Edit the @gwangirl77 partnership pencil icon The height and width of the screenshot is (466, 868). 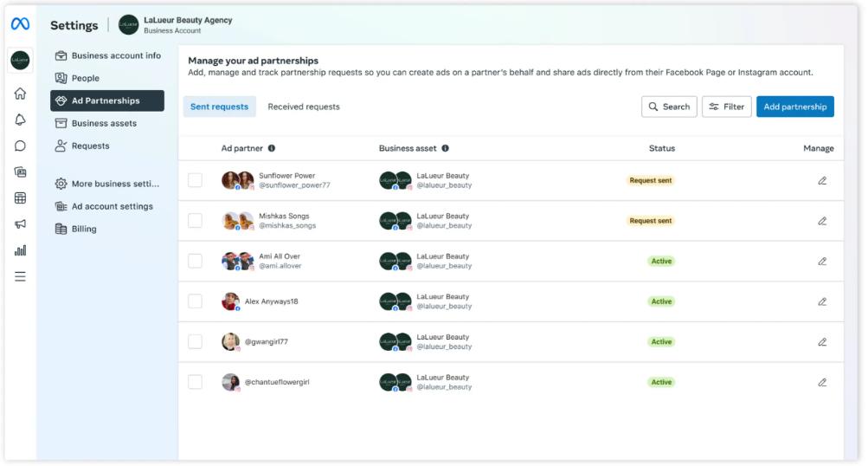click(x=822, y=342)
